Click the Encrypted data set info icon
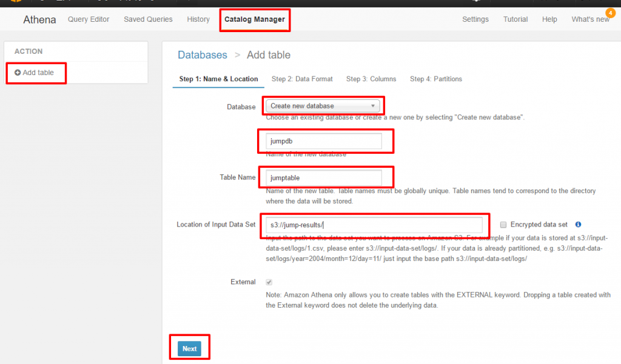 pyautogui.click(x=578, y=224)
